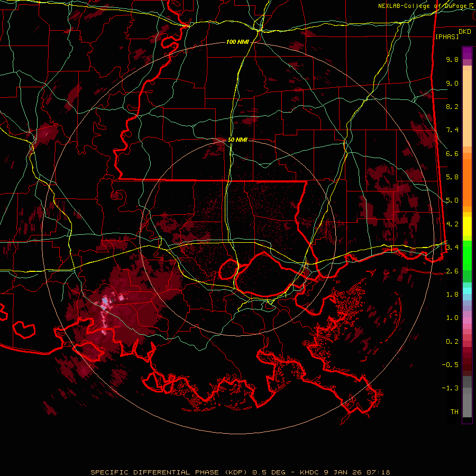Select the -1.3 legend value
This screenshot has width=476, height=476.
(x=450, y=388)
